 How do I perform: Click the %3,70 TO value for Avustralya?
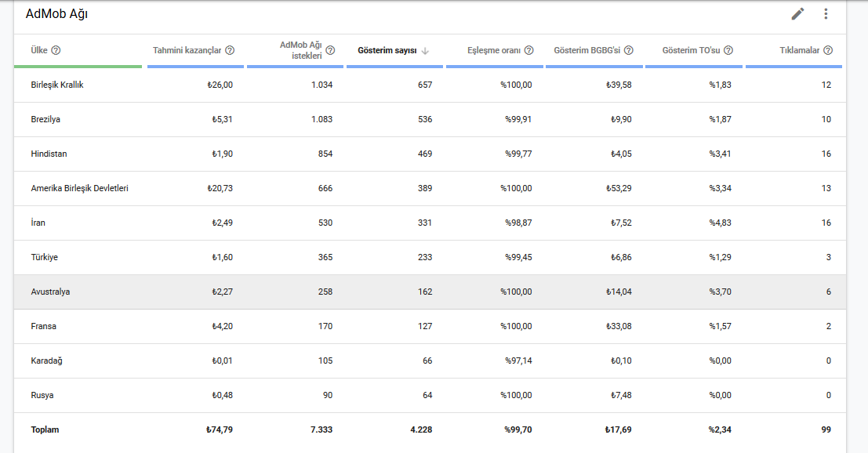720,292
